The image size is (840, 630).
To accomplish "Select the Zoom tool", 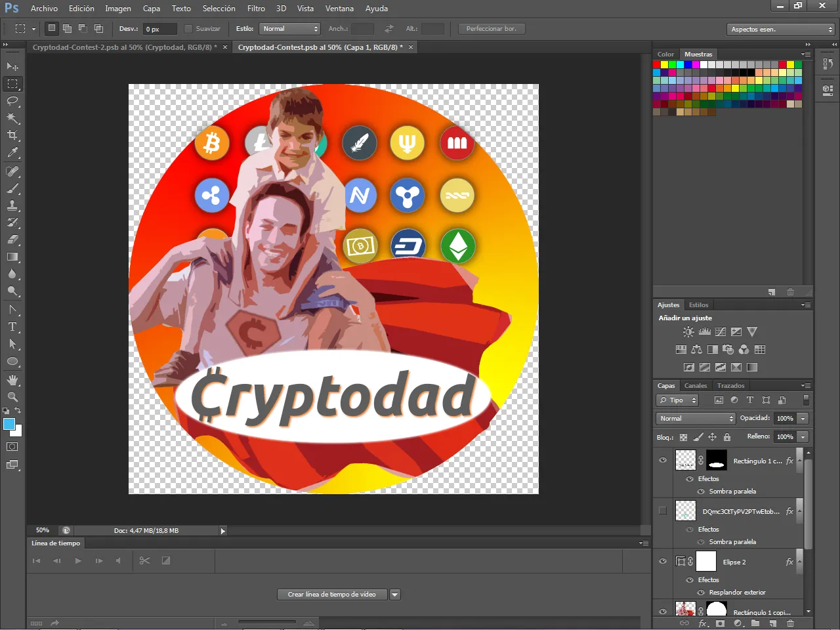I will [x=12, y=397].
